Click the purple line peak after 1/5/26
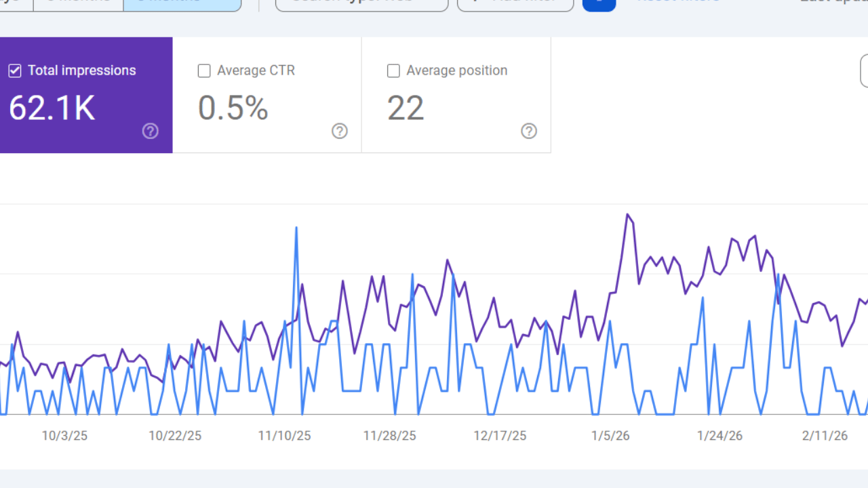The height and width of the screenshot is (488, 868). [628, 214]
